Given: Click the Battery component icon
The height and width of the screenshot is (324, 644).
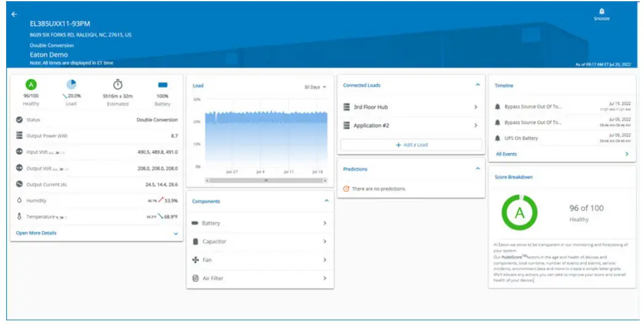Looking at the screenshot, I should pos(195,223).
